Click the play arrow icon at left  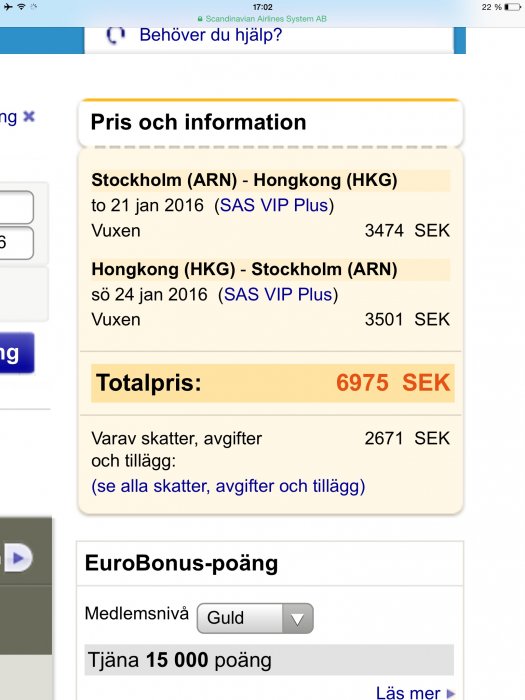(17, 558)
